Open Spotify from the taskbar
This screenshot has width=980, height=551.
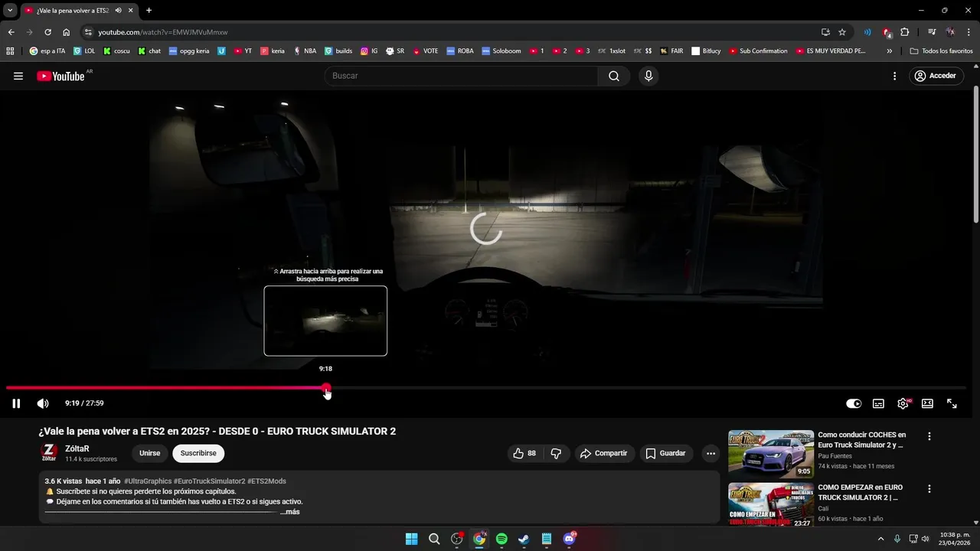click(x=501, y=539)
